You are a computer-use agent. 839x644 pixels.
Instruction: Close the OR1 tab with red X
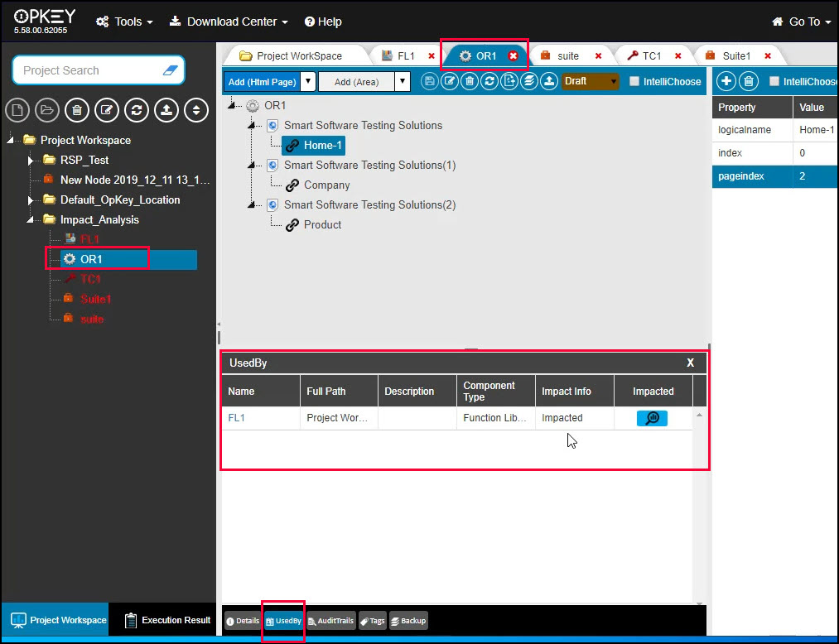(x=514, y=55)
